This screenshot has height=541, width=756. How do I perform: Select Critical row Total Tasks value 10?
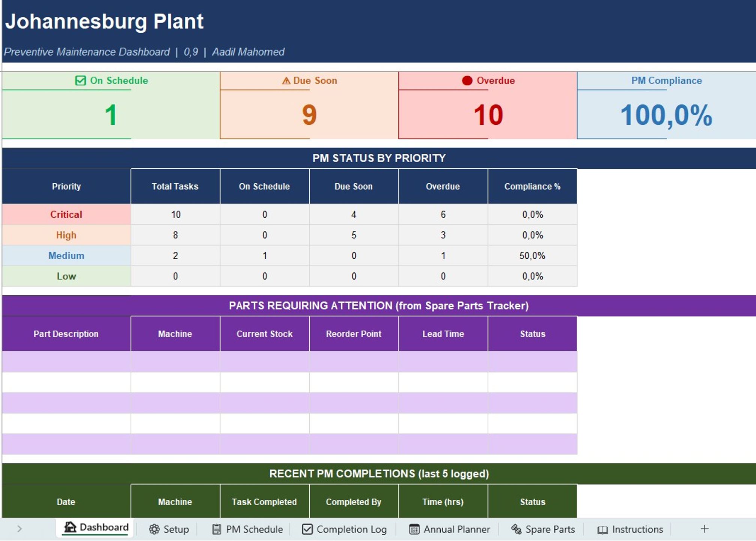point(175,215)
